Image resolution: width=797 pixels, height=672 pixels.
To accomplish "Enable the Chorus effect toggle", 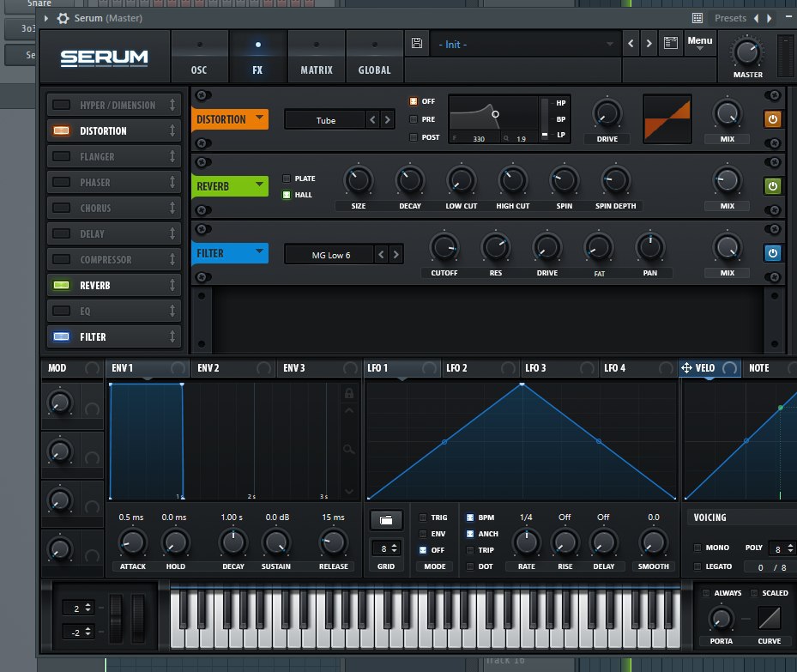I will 62,208.
